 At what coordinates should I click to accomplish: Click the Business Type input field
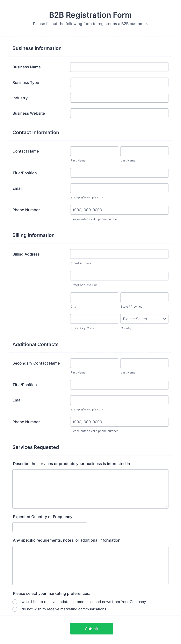pyautogui.click(x=119, y=82)
